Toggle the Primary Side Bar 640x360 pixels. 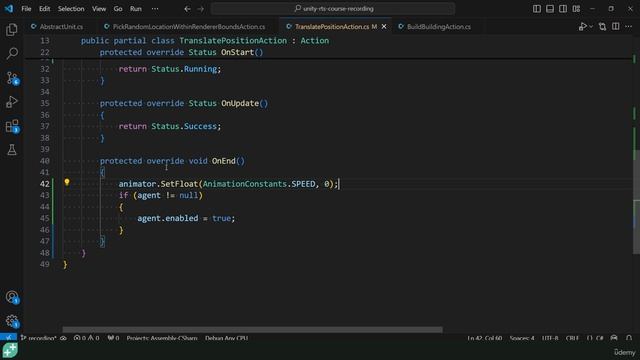537,9
